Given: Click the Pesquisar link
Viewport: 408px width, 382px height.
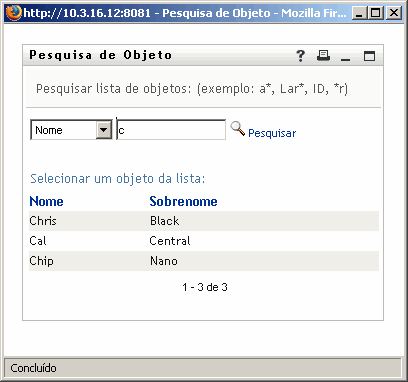Looking at the screenshot, I should [272, 133].
